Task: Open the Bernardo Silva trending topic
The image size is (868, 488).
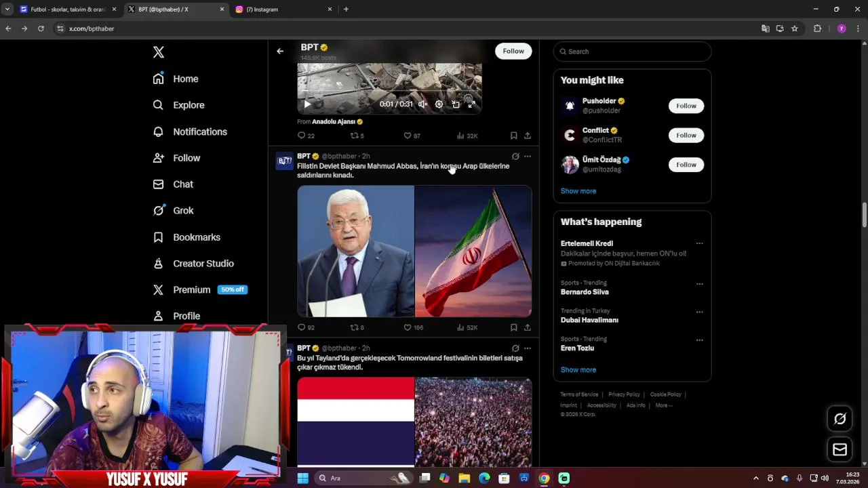Action: 585,292
